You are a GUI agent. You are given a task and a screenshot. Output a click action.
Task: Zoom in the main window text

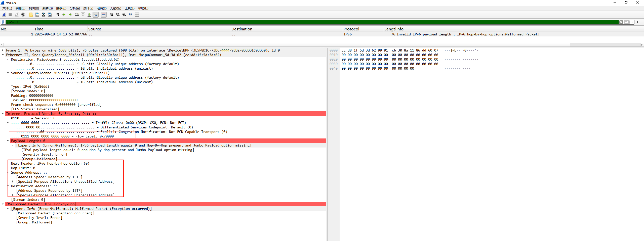112,15
